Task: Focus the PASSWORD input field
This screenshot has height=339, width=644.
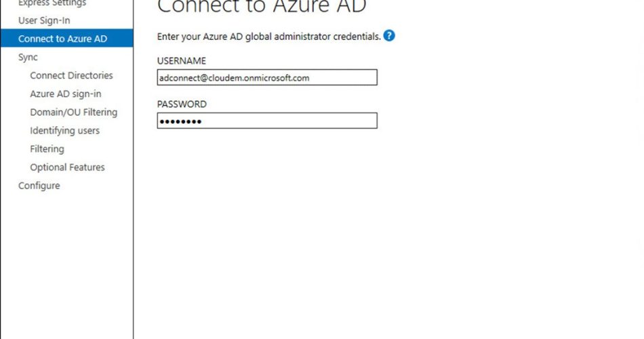Action: point(266,121)
